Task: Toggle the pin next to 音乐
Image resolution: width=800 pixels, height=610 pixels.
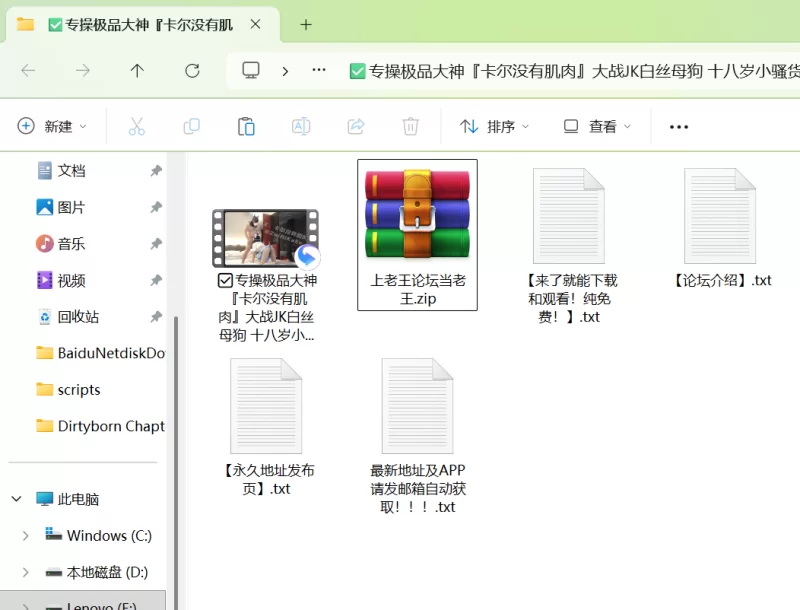Action: 156,244
